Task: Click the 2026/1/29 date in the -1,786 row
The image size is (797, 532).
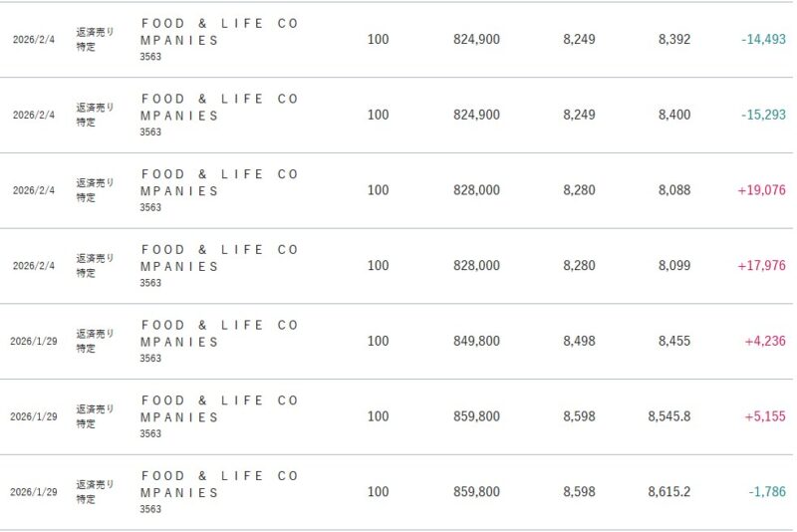Action: coord(32,492)
